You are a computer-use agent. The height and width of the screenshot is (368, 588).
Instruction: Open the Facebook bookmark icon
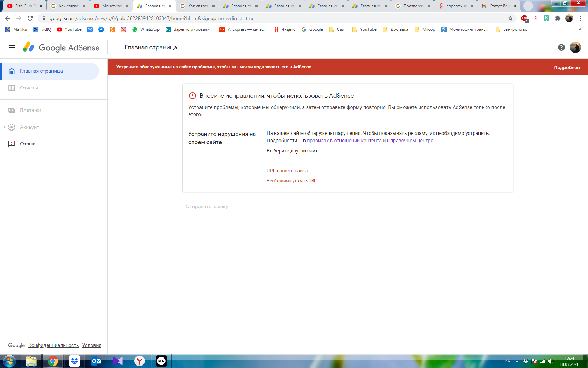(x=101, y=29)
